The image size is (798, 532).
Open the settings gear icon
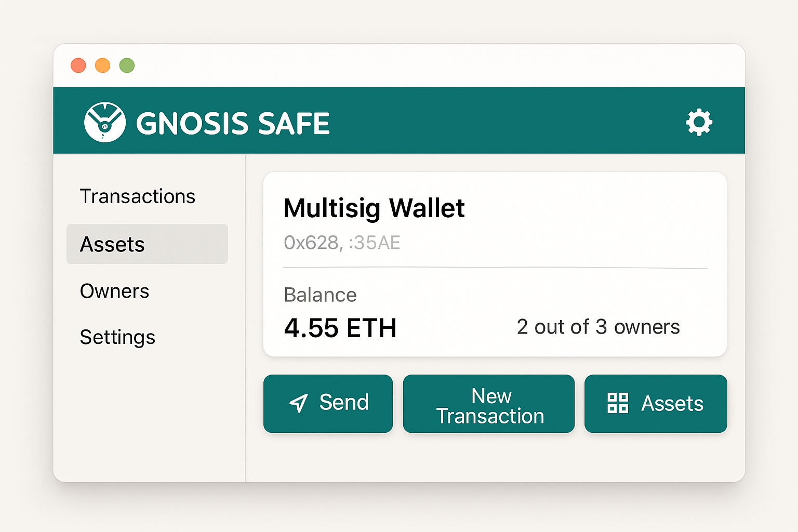[699, 123]
